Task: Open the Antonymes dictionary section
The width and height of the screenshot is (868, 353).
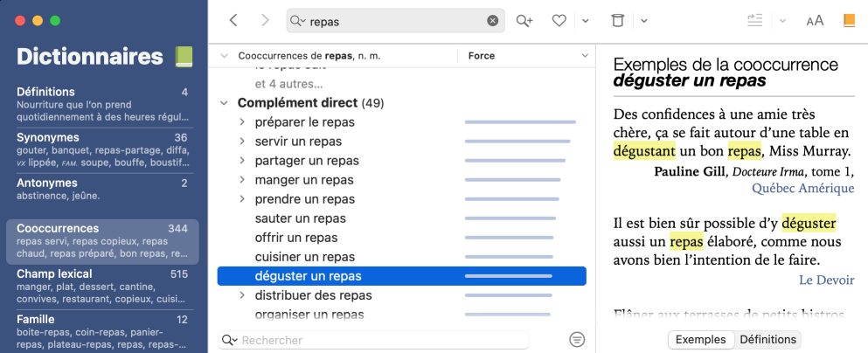Action: [102, 190]
